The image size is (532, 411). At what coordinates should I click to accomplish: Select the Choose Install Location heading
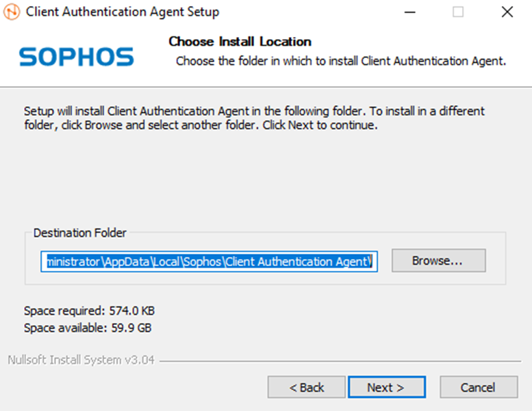click(240, 42)
